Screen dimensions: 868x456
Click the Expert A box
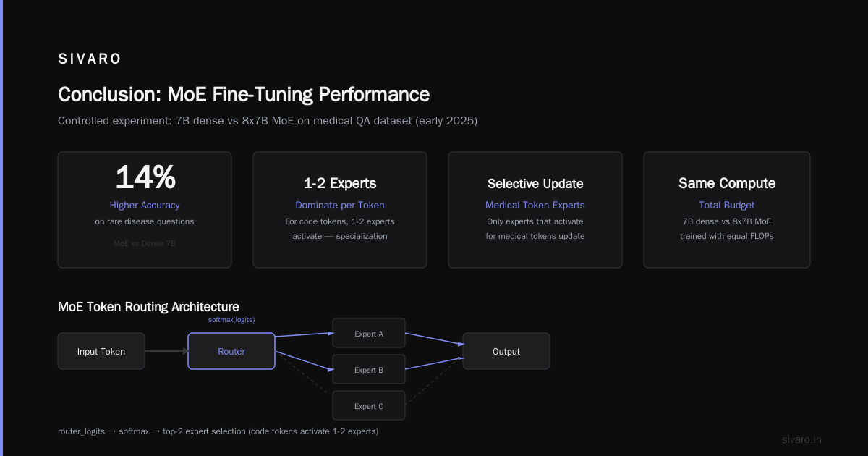tap(369, 334)
